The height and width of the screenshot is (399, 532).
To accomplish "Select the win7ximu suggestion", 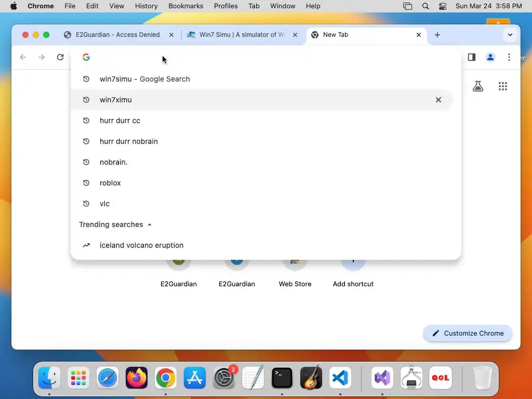I will point(261,100).
